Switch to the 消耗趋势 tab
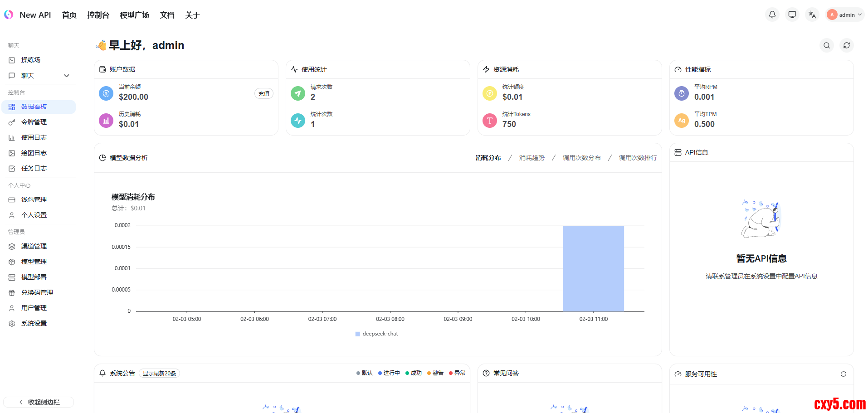Screen dimensions: 868x413 click(x=532, y=158)
